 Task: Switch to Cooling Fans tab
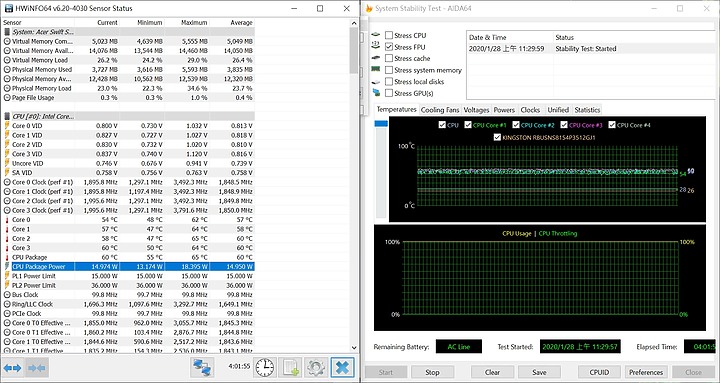click(439, 110)
